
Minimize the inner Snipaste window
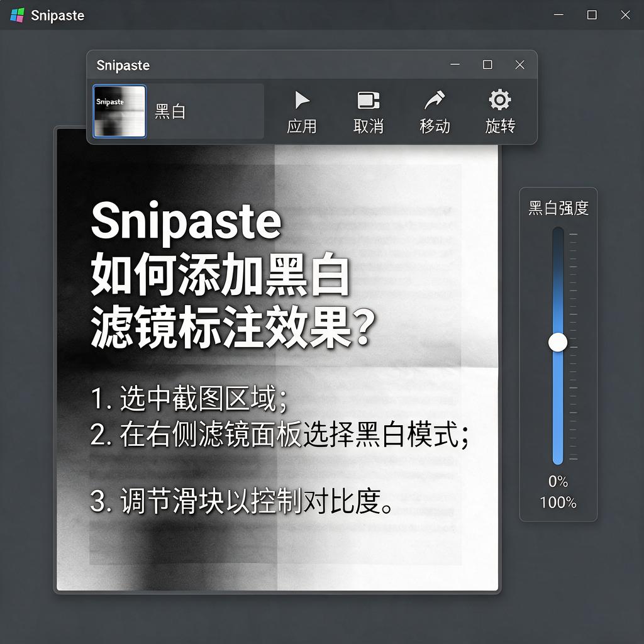tap(455, 65)
